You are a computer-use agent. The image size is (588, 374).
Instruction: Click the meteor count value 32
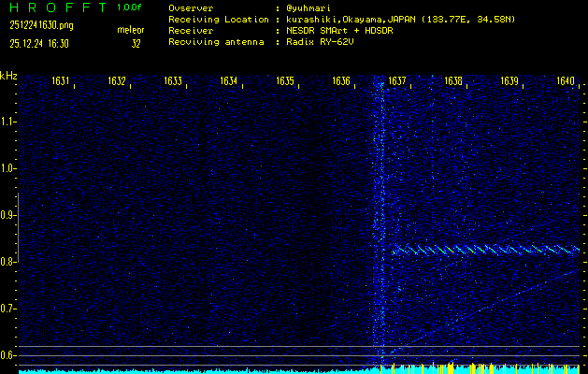pyautogui.click(x=136, y=43)
